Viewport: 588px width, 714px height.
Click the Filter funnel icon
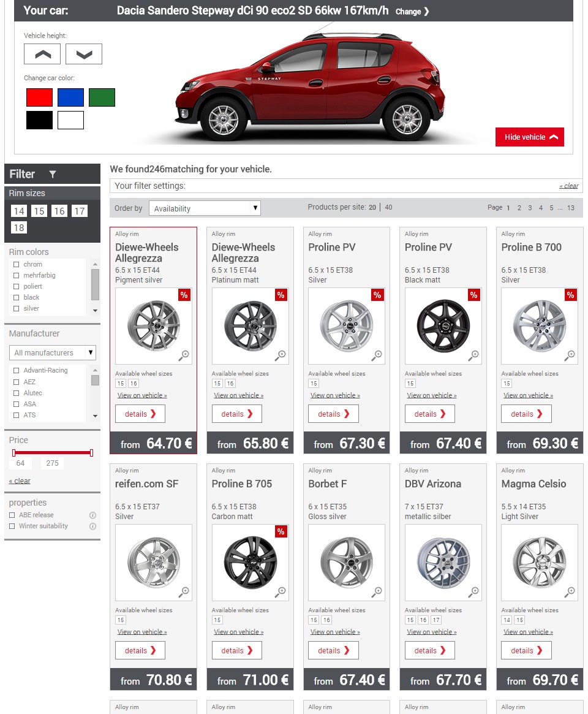[x=52, y=174]
